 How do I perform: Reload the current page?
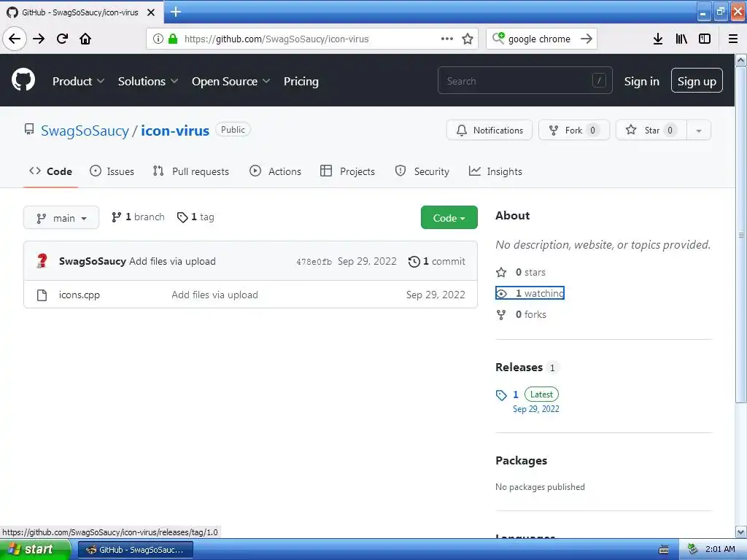click(62, 39)
